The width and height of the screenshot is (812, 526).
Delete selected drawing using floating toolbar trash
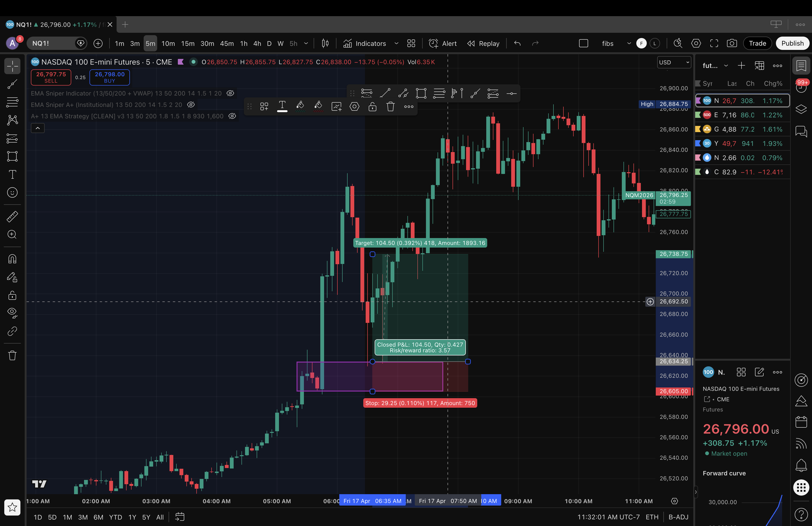[x=390, y=106]
